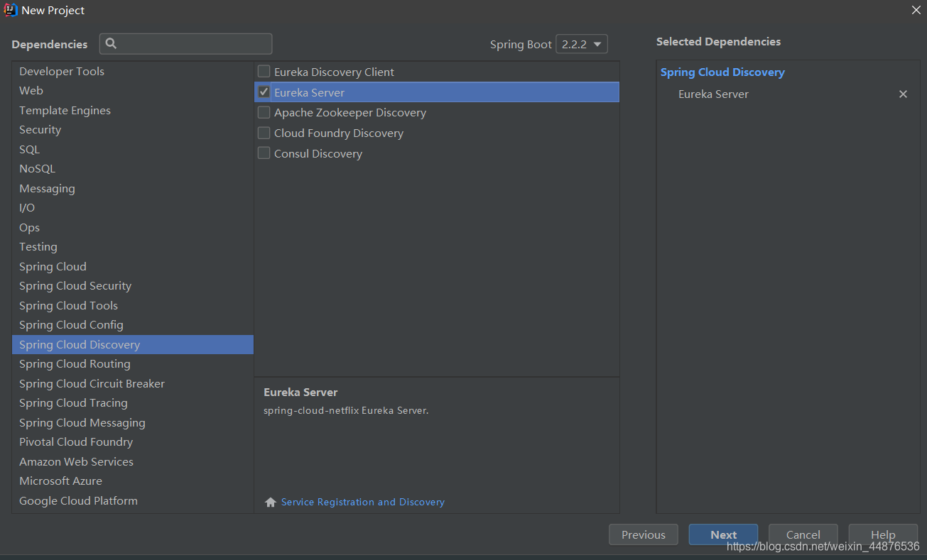Choose the Microsoft Azure category

[133, 481]
